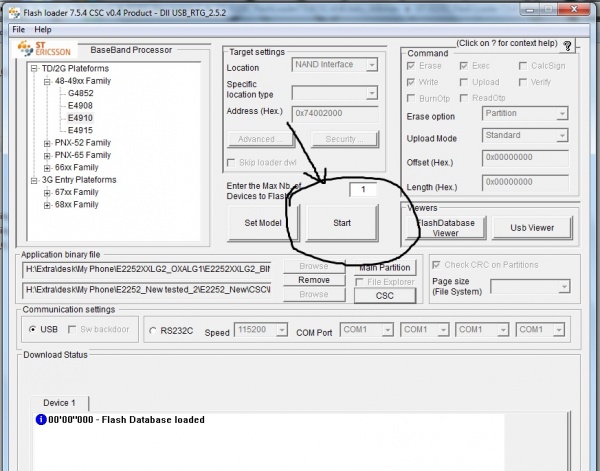
Task: Open the Page size (File System) dropdown
Action: 564,287
